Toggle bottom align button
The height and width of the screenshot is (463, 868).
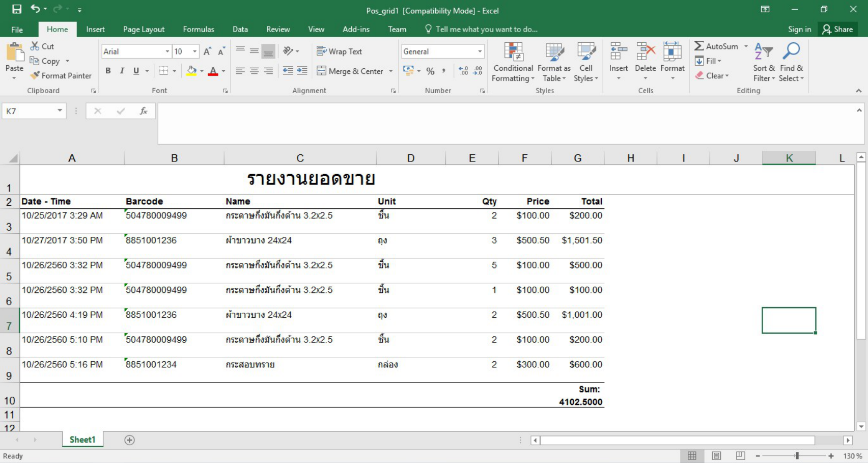click(268, 51)
